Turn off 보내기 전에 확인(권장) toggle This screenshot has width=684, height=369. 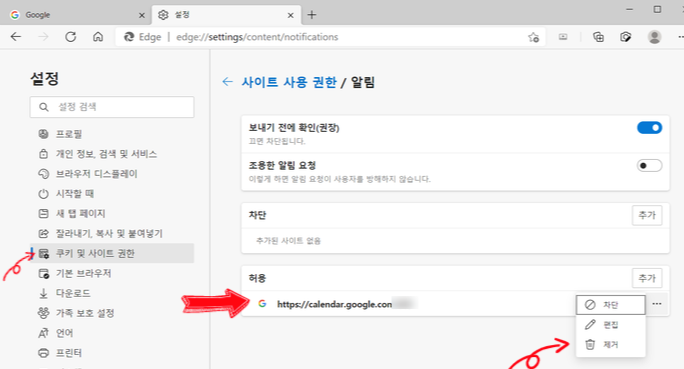click(650, 128)
